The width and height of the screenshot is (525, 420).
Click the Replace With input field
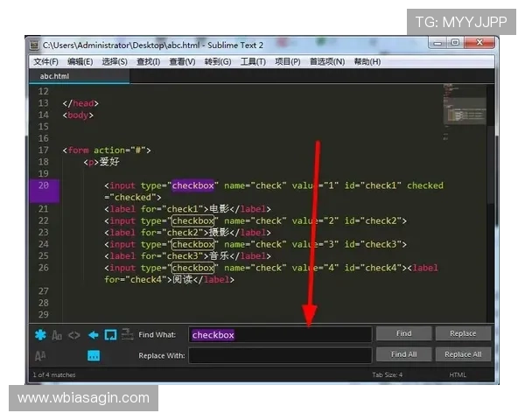(280, 355)
